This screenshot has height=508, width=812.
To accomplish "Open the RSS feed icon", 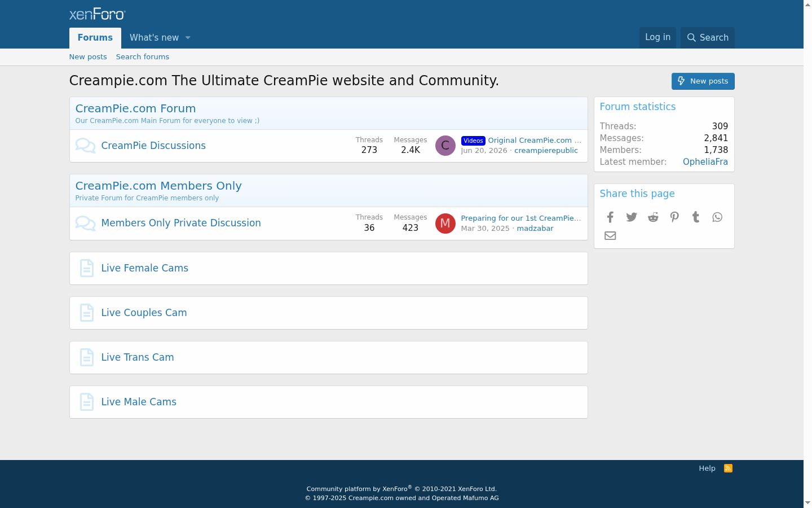I will tap(729, 468).
